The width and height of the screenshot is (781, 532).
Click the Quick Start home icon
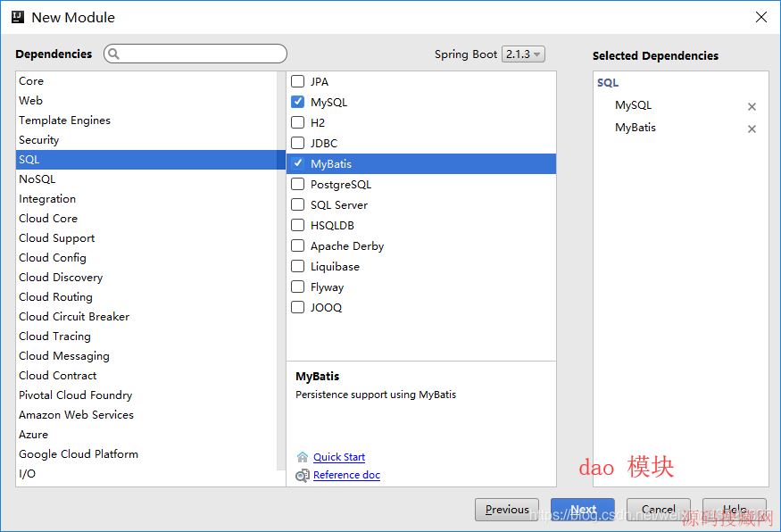[303, 457]
